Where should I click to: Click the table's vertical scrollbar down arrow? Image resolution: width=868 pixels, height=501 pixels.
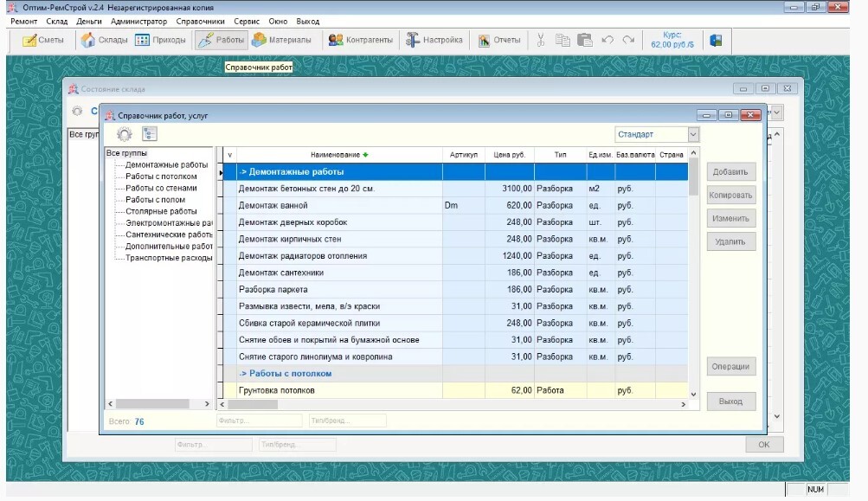(692, 394)
